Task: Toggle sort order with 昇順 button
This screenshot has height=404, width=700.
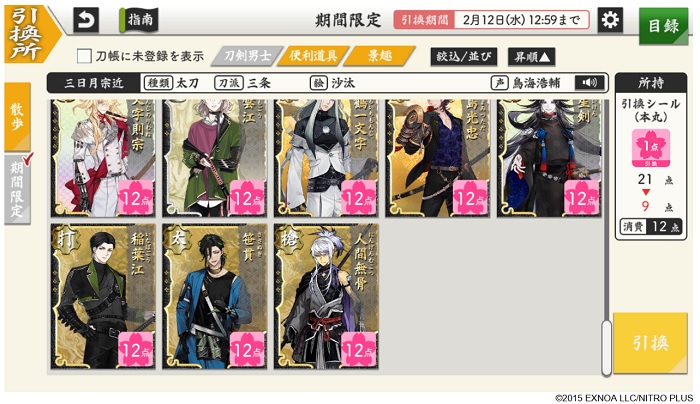Action: click(531, 57)
